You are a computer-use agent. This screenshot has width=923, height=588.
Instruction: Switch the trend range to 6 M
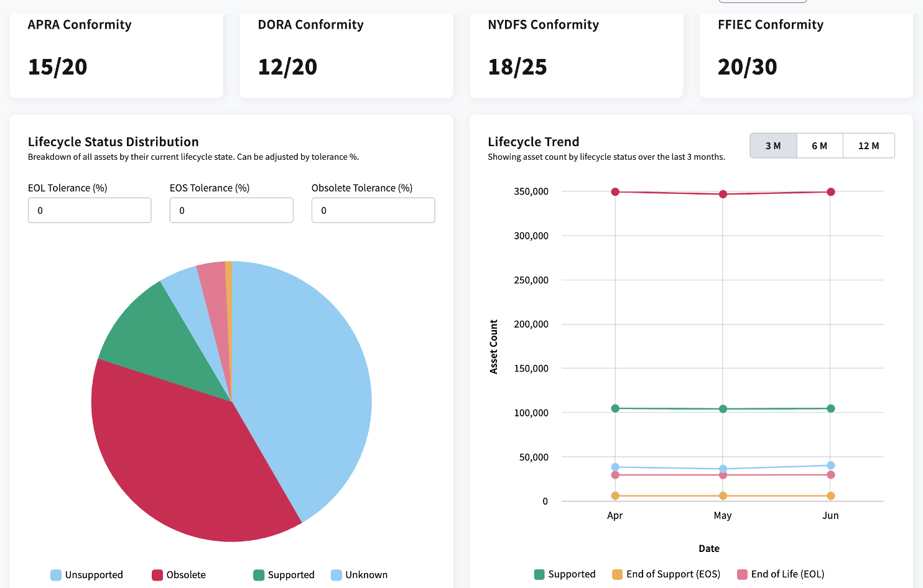[x=820, y=145]
